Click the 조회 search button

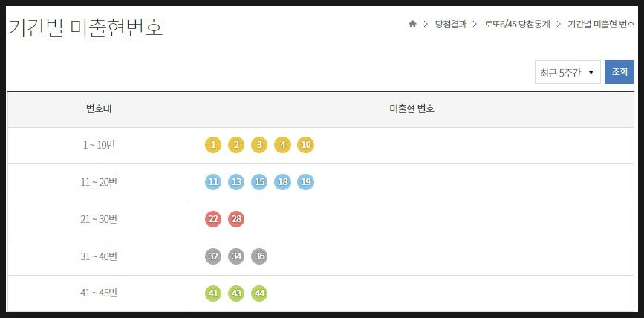pos(619,72)
